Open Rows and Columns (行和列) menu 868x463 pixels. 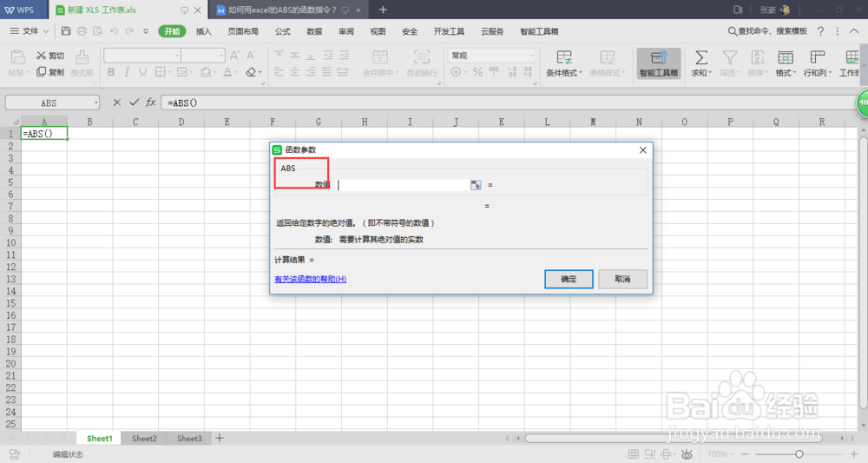click(817, 63)
